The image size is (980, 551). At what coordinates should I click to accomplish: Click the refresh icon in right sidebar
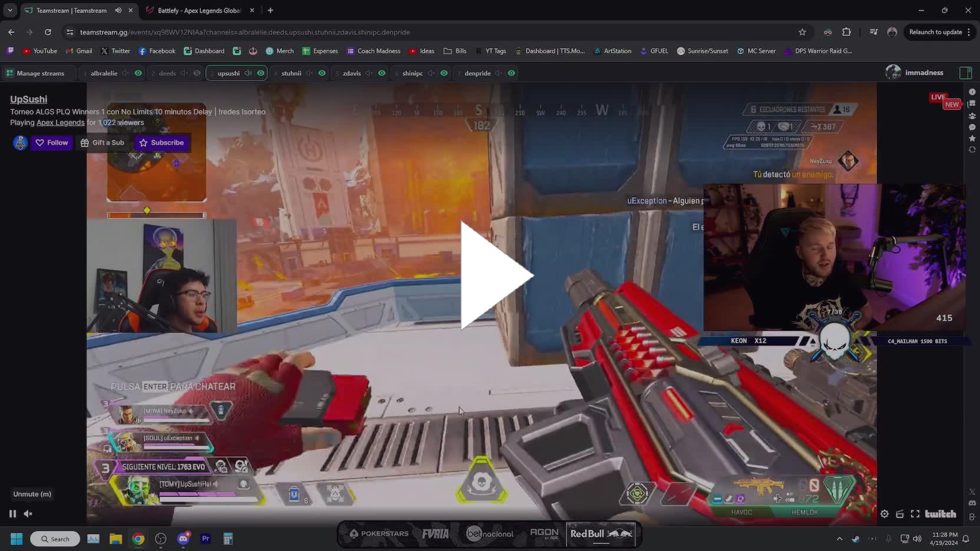pyautogui.click(x=972, y=150)
